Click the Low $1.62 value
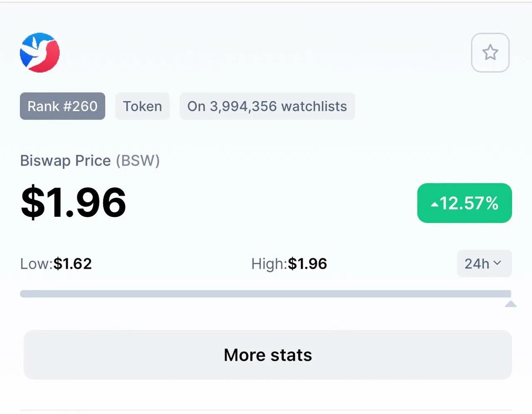This screenshot has width=532, height=414. pyautogui.click(x=72, y=264)
